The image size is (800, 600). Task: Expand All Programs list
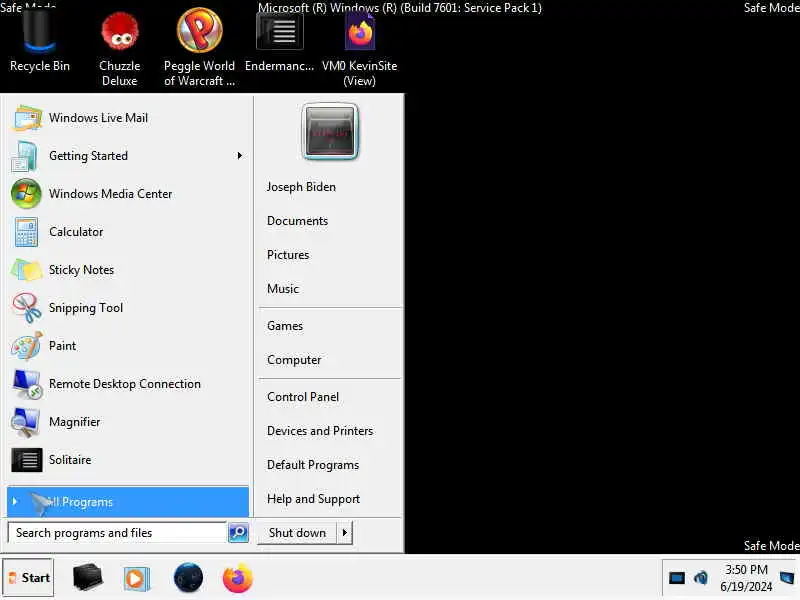coord(128,502)
